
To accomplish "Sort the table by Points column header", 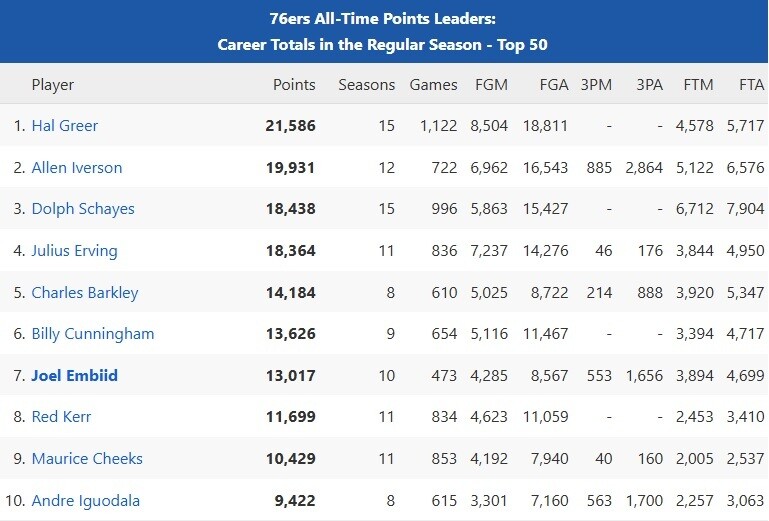I will pos(294,85).
